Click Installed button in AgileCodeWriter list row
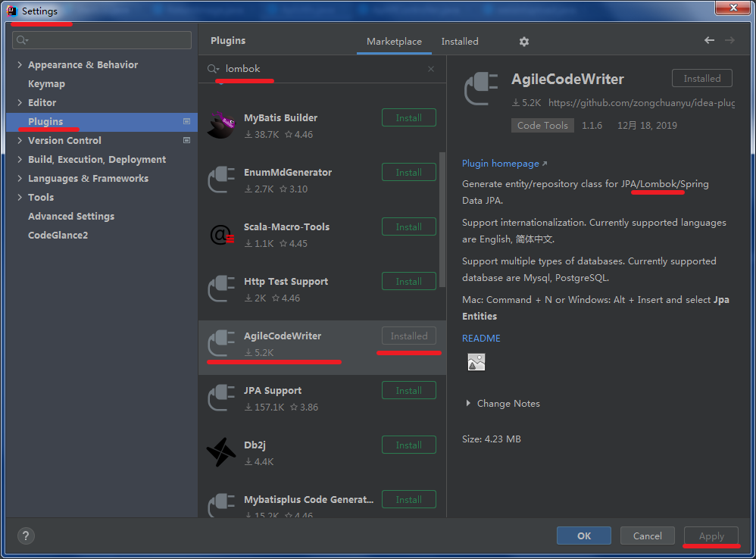This screenshot has width=756, height=559. (409, 336)
